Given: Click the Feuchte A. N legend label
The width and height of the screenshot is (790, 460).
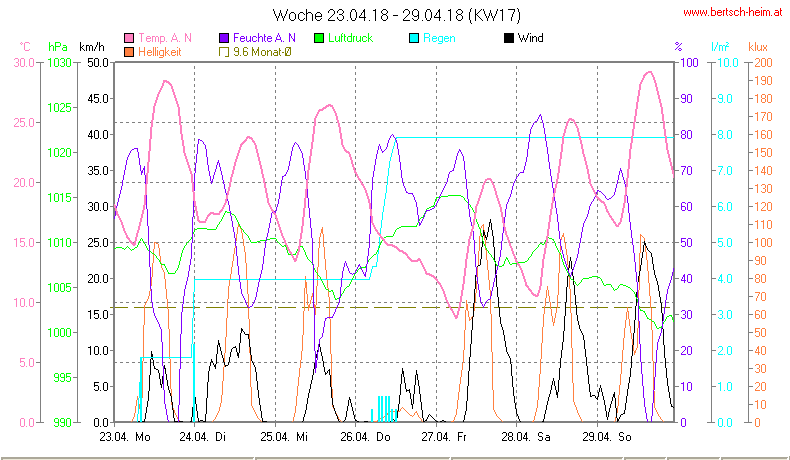Looking at the screenshot, I should point(264,38).
